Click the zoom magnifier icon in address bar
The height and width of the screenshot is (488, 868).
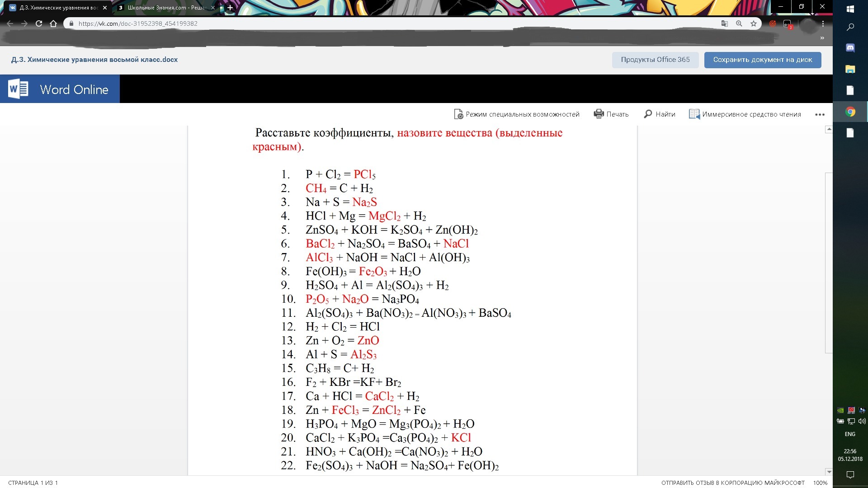pyautogui.click(x=739, y=23)
